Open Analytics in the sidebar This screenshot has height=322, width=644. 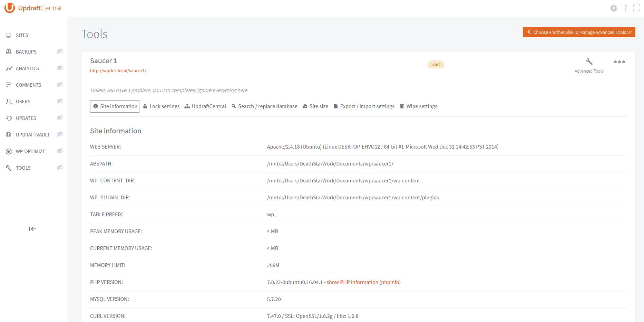tap(28, 68)
